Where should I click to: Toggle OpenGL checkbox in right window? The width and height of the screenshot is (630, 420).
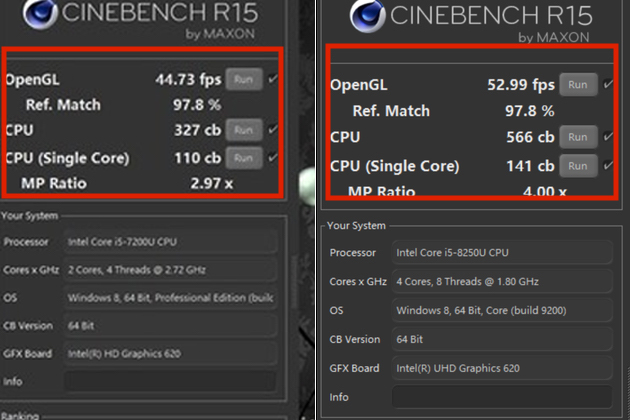pyautogui.click(x=608, y=84)
